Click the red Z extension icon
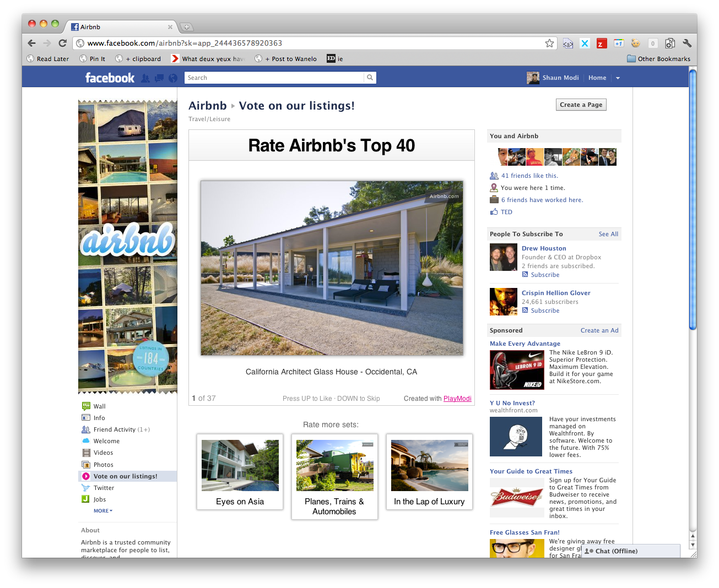Image resolution: width=719 pixels, height=588 pixels. point(602,43)
